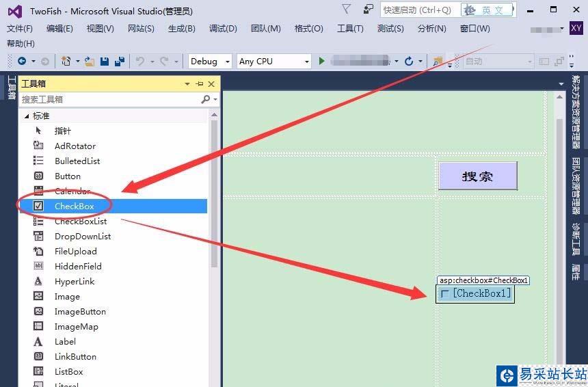Viewport: 588px width, 387px height.
Task: Pick the Button control icon in toolbox
Action: (x=38, y=176)
